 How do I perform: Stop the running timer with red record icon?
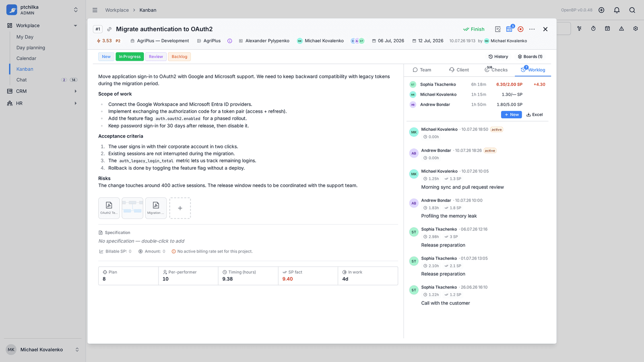click(520, 29)
